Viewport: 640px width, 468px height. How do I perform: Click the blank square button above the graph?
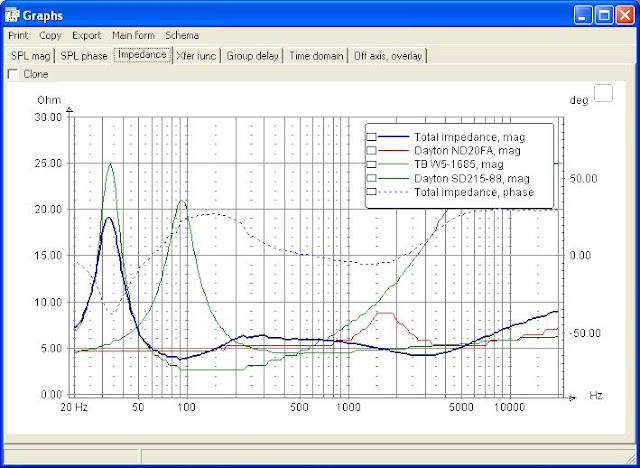tap(603, 93)
